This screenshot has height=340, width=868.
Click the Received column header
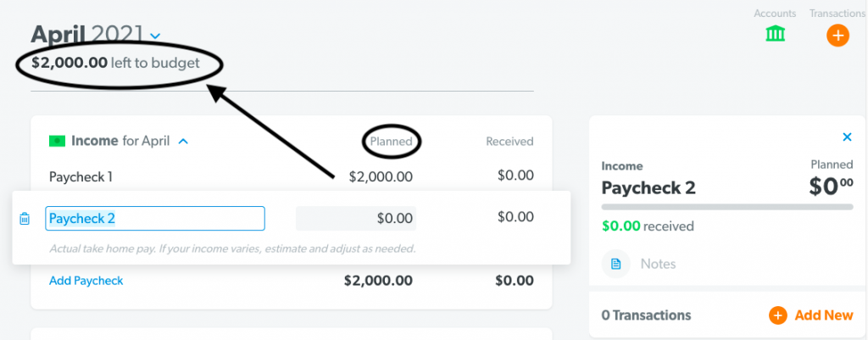click(509, 142)
